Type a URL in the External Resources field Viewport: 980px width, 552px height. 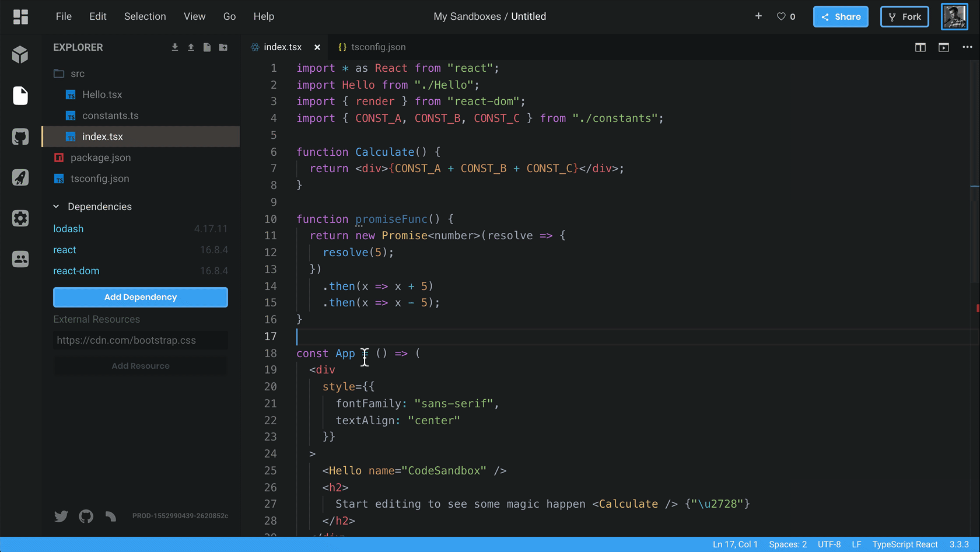click(x=140, y=340)
